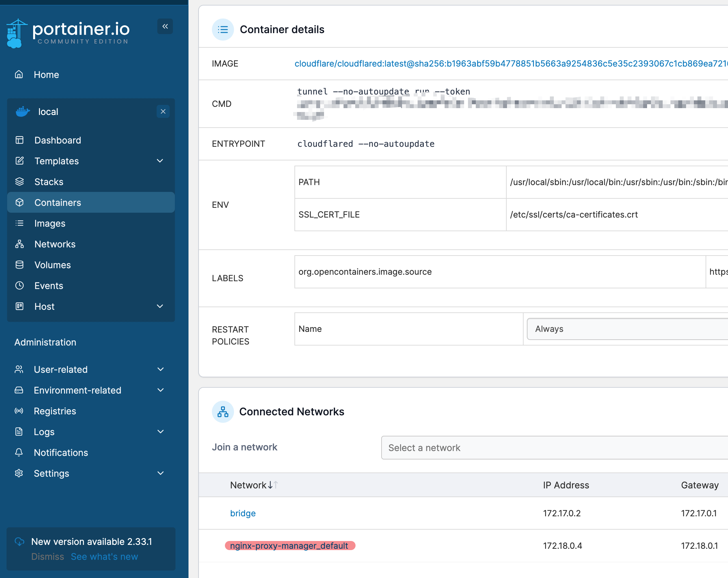This screenshot has height=578, width=728.
Task: Click the Home house icon
Action: click(x=19, y=74)
